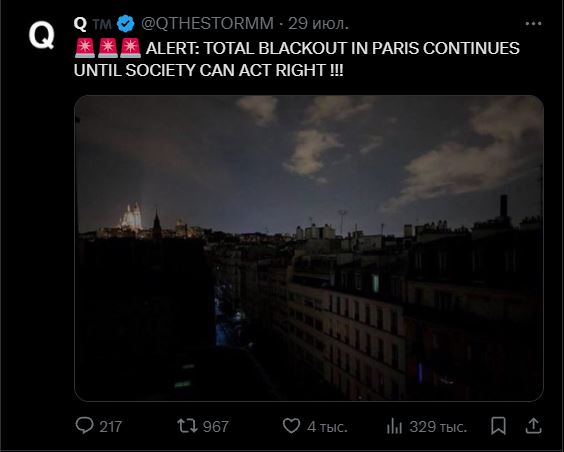Screen dimensions: 564x452
Task: Open the Q profile avatar
Action: (42, 35)
